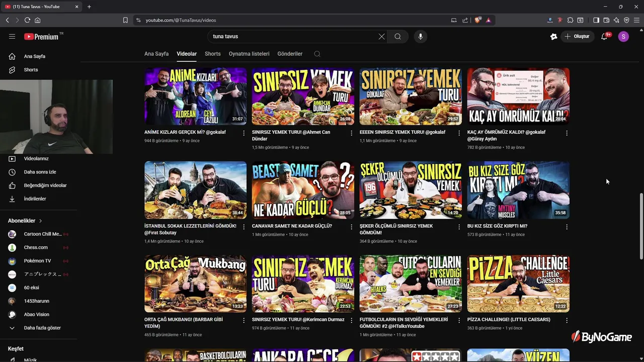Open the YouTube hamburger guide menu
The width and height of the screenshot is (644, 362).
[x=12, y=36]
